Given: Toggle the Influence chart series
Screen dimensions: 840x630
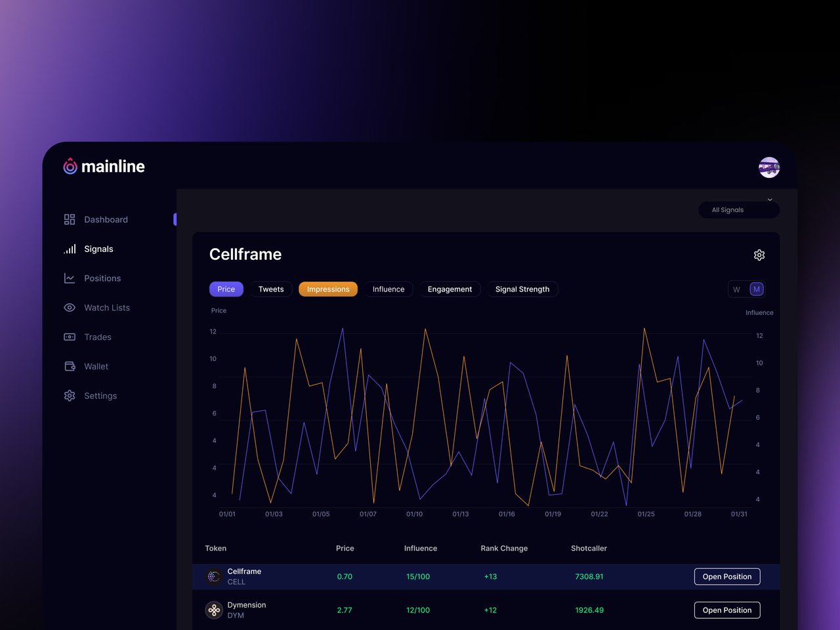Looking at the screenshot, I should pyautogui.click(x=388, y=289).
